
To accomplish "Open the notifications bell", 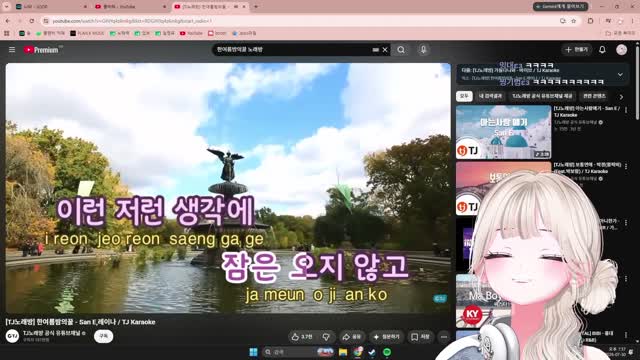I will [x=602, y=50].
